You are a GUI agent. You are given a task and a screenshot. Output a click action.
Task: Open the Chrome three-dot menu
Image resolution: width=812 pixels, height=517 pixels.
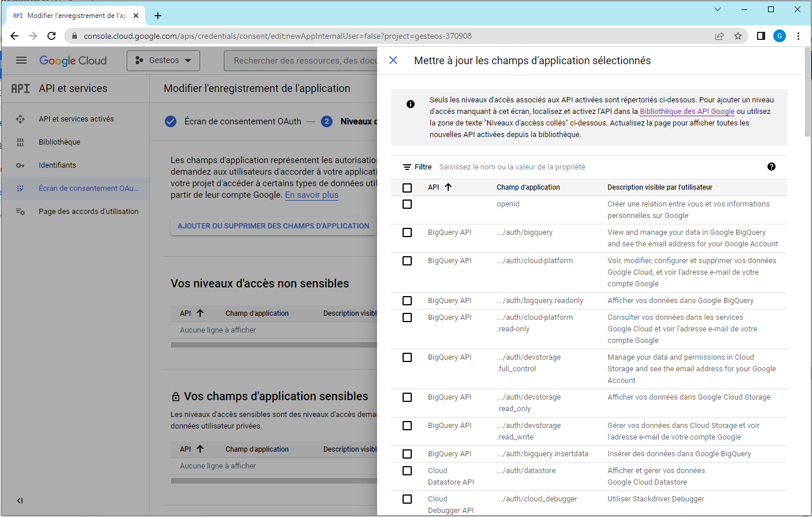(798, 36)
